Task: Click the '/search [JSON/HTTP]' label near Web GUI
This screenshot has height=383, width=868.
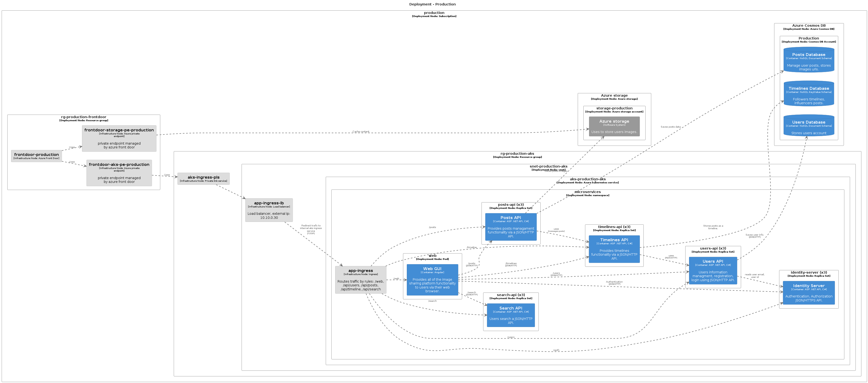Action: pos(472,293)
